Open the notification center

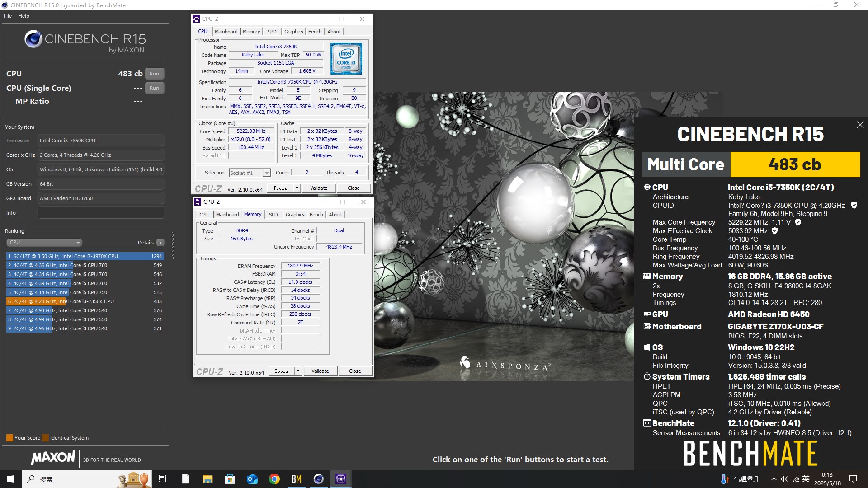click(853, 479)
